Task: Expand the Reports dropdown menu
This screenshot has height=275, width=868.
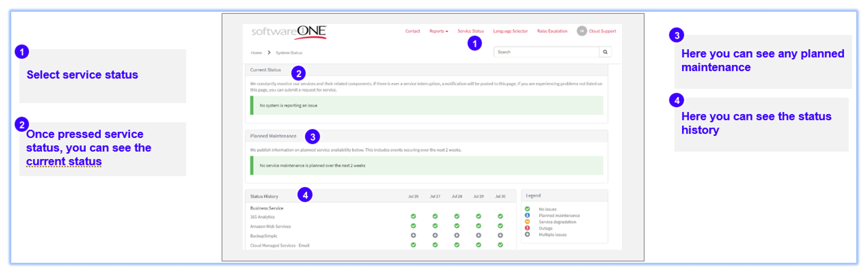Action: [438, 31]
